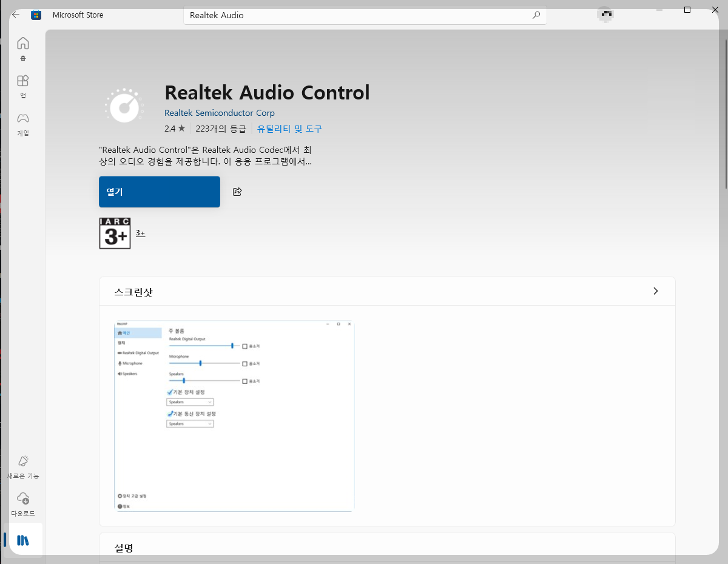
Task: Open the Apps (앱) sidebar section
Action: (23, 87)
